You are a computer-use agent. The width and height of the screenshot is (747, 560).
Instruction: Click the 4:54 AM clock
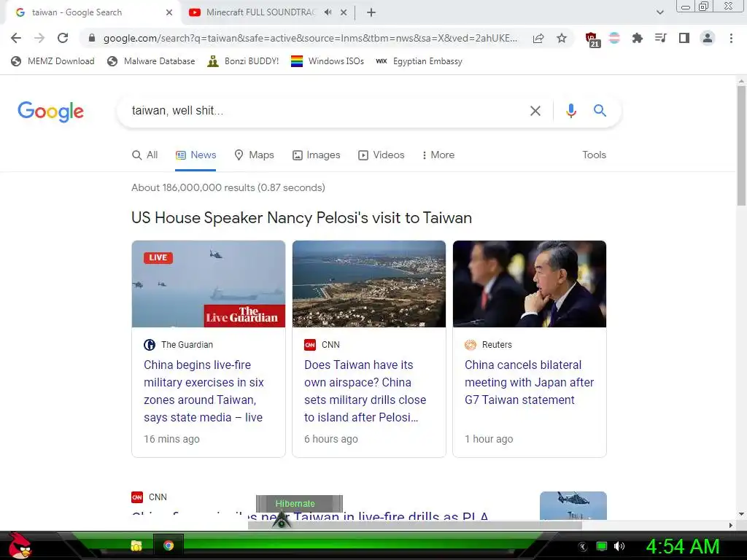coord(683,547)
